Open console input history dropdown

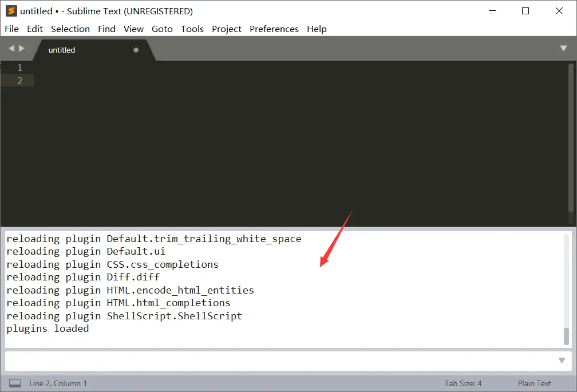[x=562, y=361]
